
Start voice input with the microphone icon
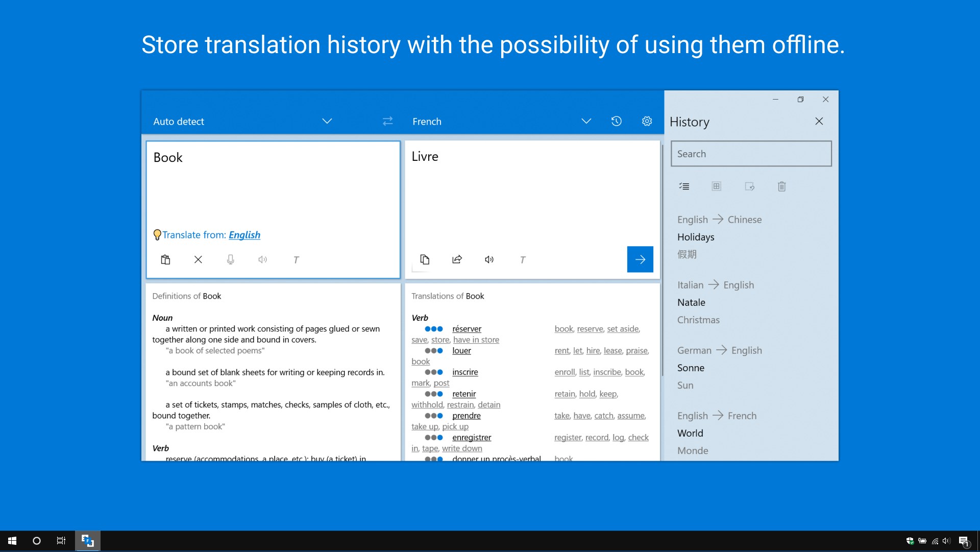(230, 259)
